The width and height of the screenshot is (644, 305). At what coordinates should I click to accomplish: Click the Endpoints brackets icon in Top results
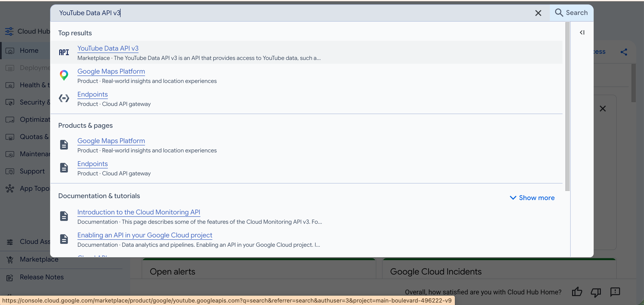[64, 98]
